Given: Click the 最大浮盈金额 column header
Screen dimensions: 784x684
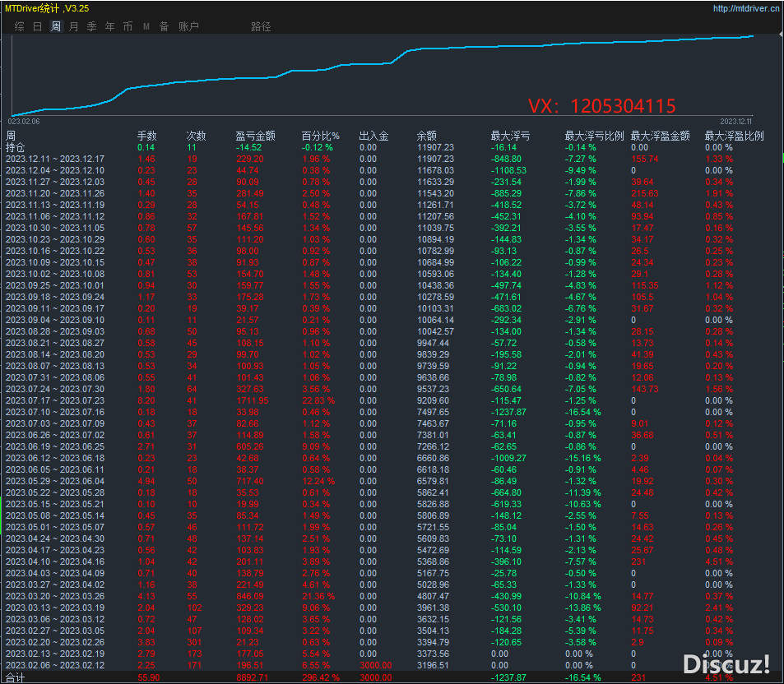Looking at the screenshot, I should (660, 136).
